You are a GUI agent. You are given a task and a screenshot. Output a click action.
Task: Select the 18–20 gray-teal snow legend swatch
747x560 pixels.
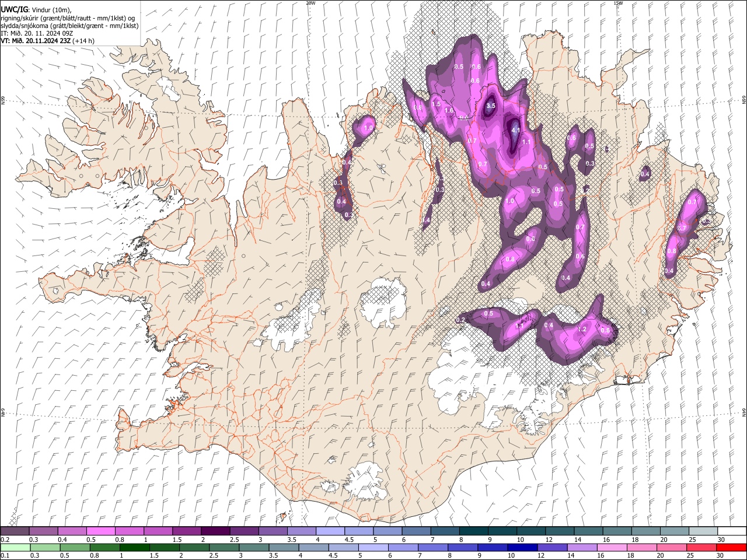coord(646,531)
